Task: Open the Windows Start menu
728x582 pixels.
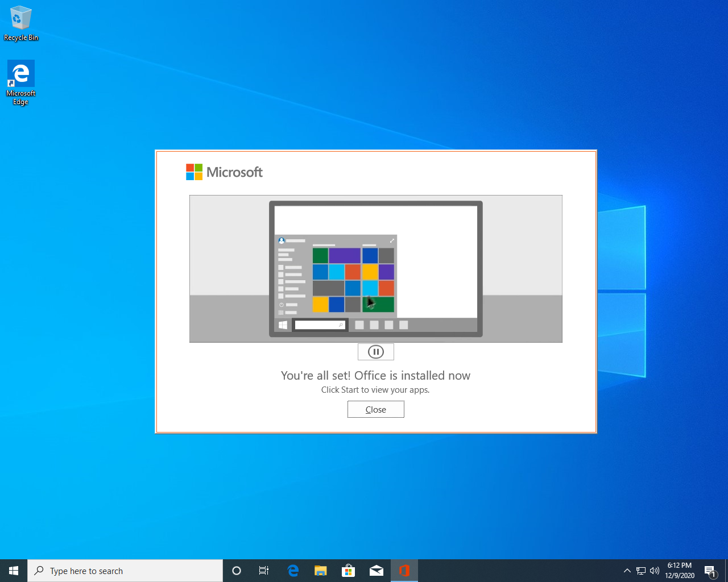Action: tap(14, 571)
